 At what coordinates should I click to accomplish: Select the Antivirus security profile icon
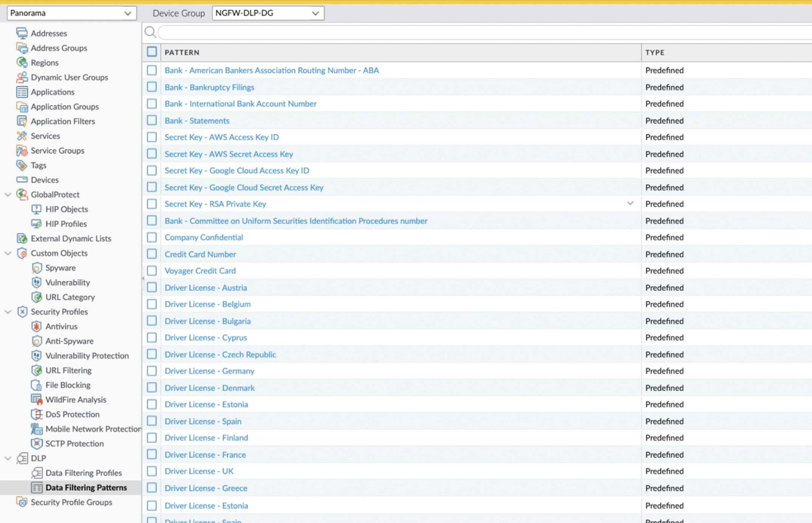pyautogui.click(x=37, y=326)
